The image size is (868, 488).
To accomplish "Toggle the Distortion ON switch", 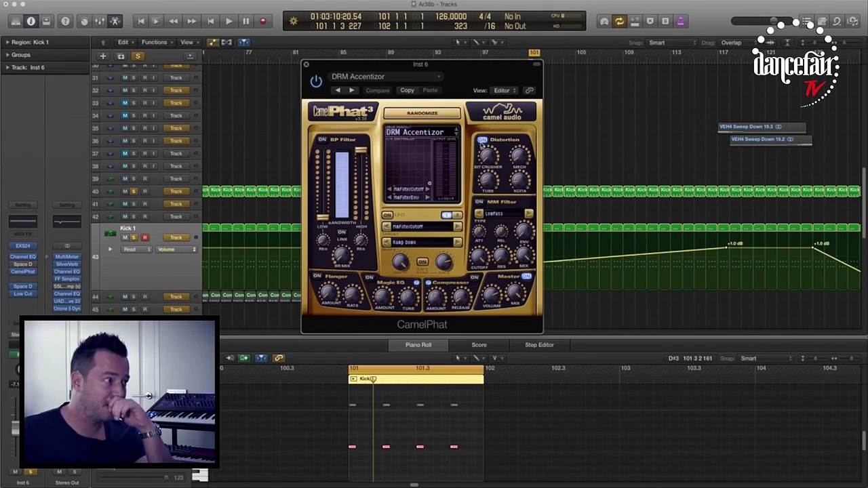I will click(x=482, y=140).
